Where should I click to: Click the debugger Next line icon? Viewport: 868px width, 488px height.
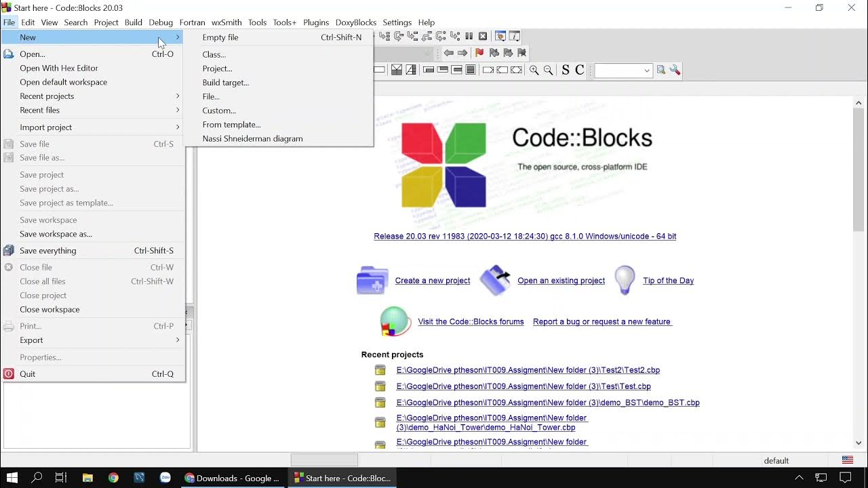click(399, 36)
